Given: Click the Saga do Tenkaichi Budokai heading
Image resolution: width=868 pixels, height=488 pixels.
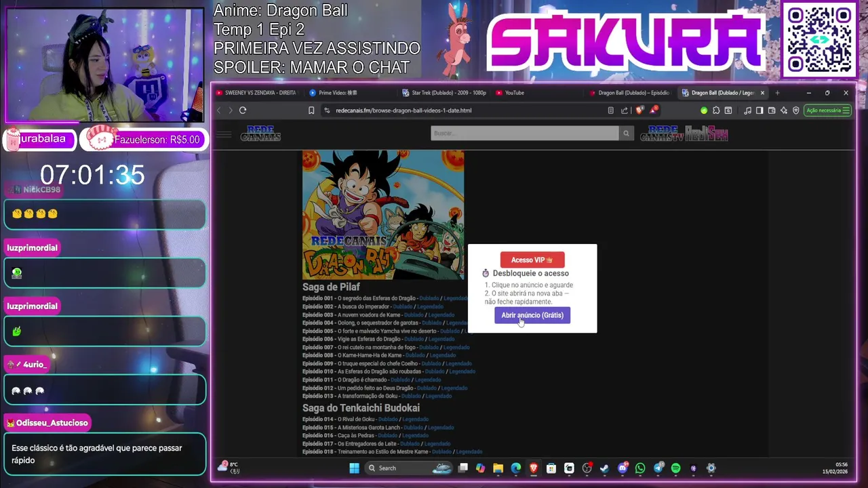Looking at the screenshot, I should pyautogui.click(x=361, y=408).
